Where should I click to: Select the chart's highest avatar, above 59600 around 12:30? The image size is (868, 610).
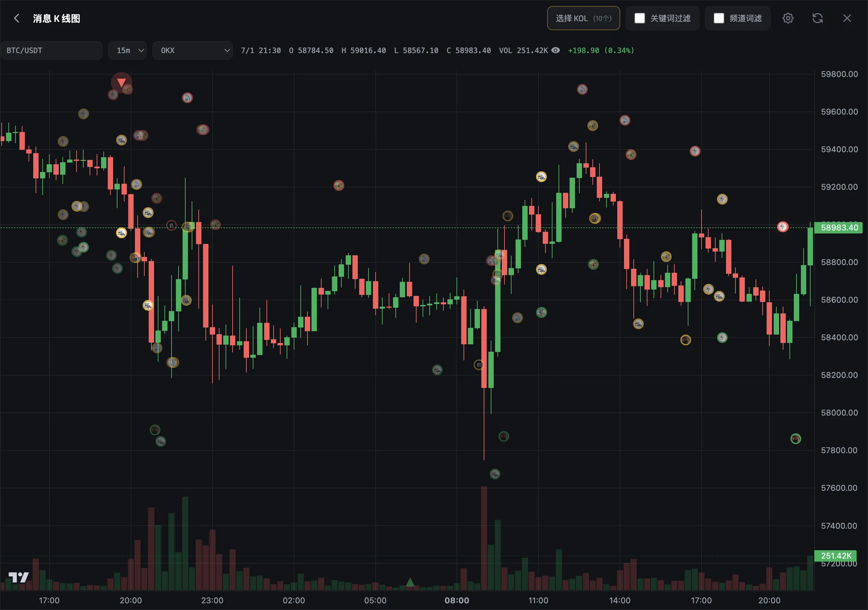click(582, 89)
